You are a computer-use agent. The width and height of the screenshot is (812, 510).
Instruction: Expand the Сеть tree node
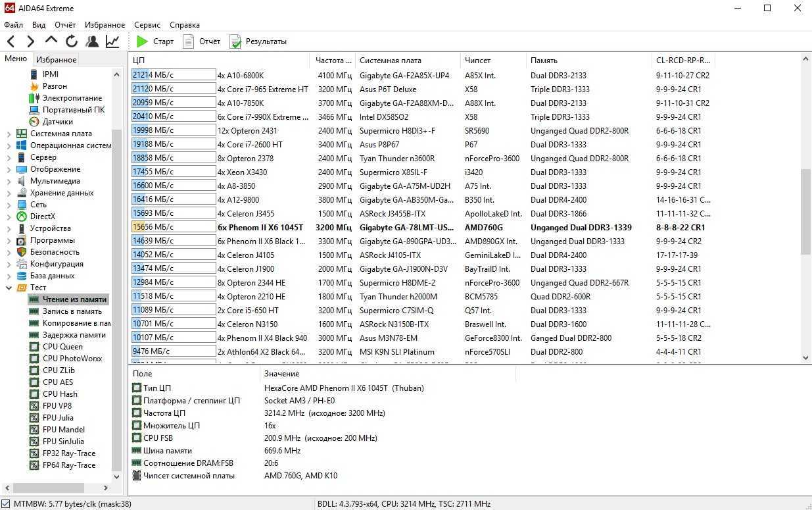coord(9,205)
